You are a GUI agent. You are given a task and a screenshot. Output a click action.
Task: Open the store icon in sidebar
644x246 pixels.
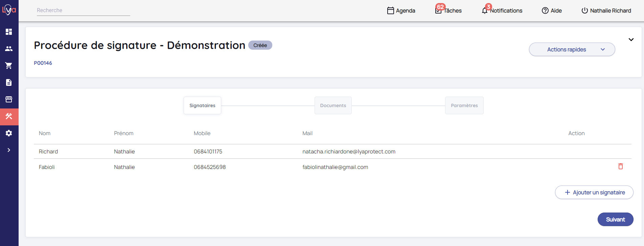click(x=9, y=99)
